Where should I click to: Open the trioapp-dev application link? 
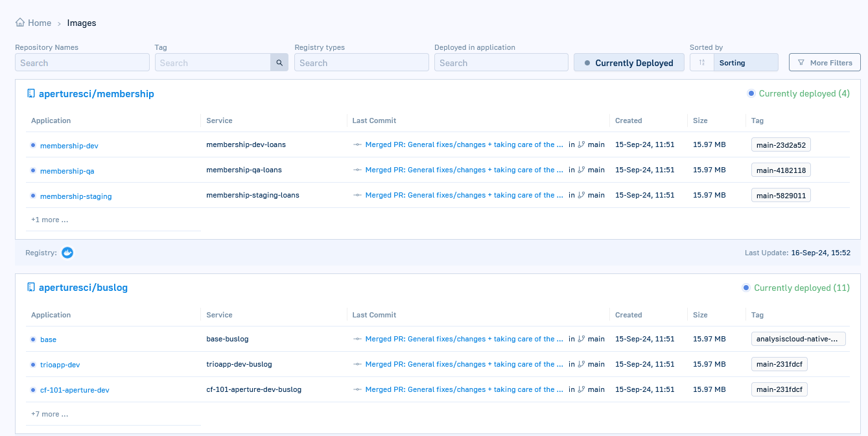(60, 365)
